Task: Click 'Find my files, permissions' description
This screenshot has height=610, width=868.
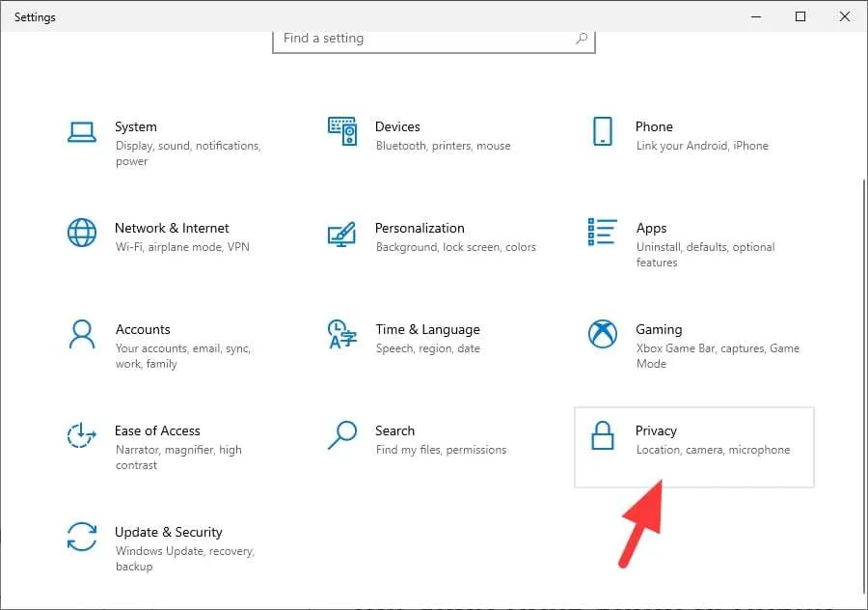Action: click(x=441, y=450)
